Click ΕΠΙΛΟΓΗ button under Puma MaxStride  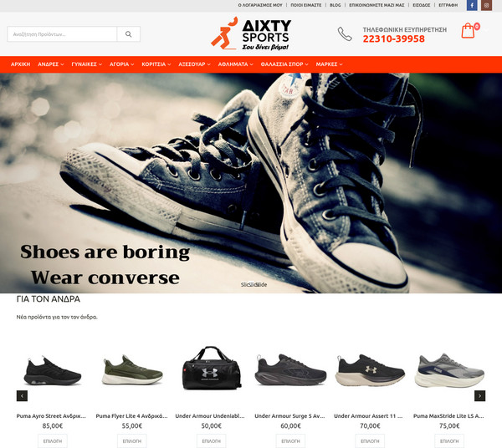(x=449, y=441)
